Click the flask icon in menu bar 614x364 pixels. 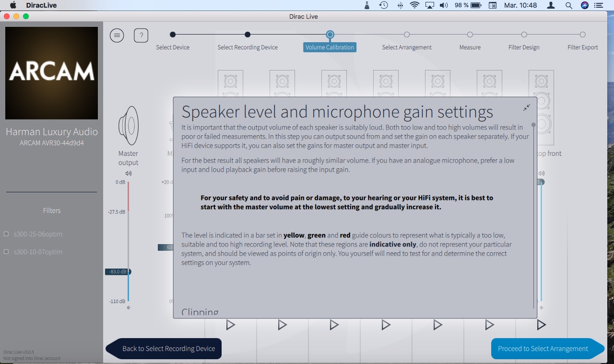(x=367, y=5)
